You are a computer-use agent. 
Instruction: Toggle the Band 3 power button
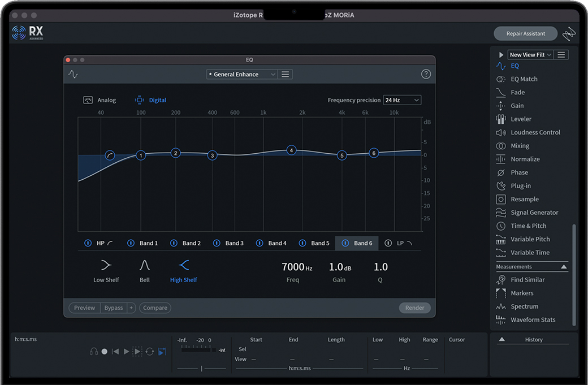[217, 243]
